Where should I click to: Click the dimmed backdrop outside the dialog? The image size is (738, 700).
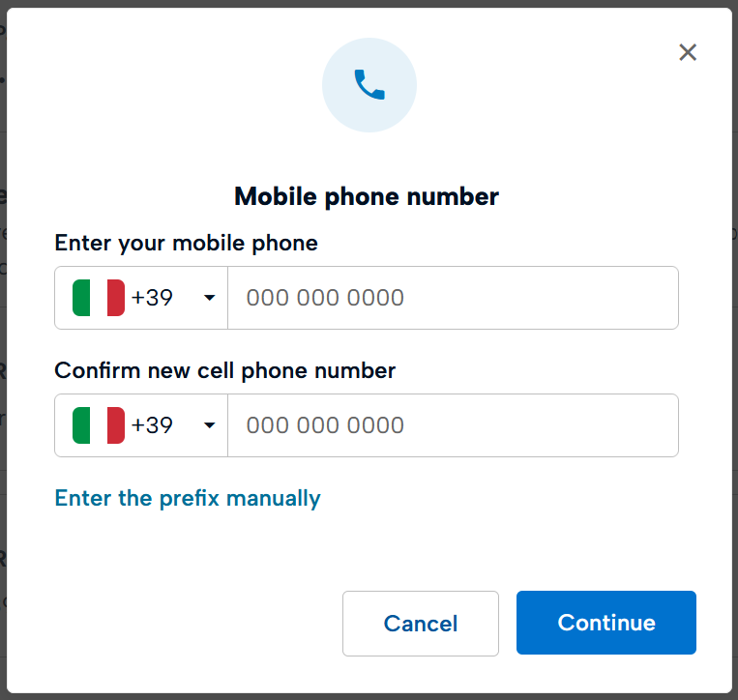(x=4, y=387)
